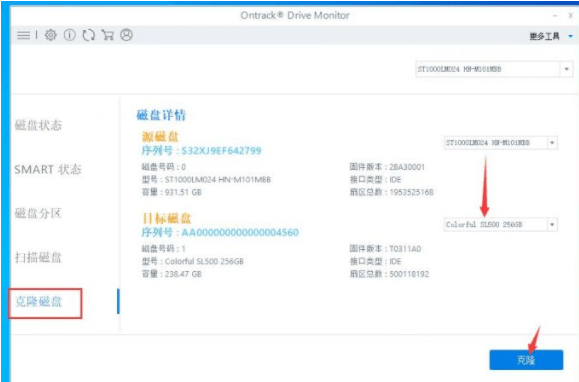Image resolution: width=579 pixels, height=382 pixels.
Task: Close the Drive Monitor window
Action: pyautogui.click(x=571, y=16)
